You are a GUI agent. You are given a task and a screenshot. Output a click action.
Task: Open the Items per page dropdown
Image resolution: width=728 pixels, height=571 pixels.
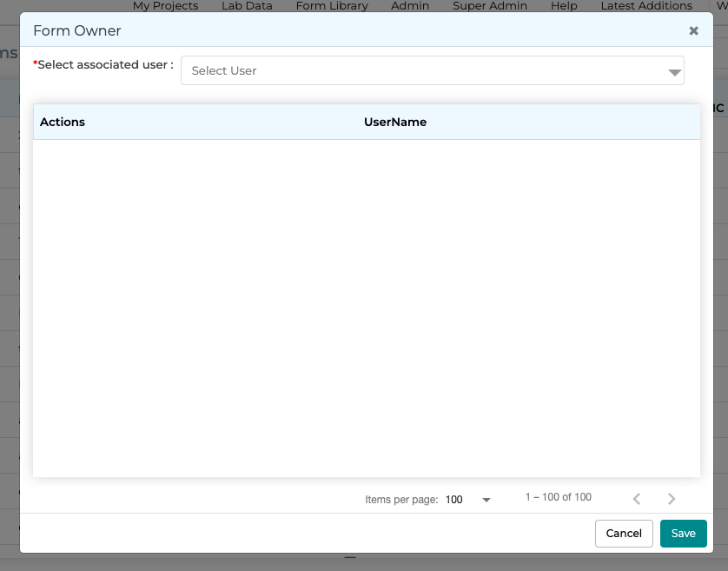467,500
